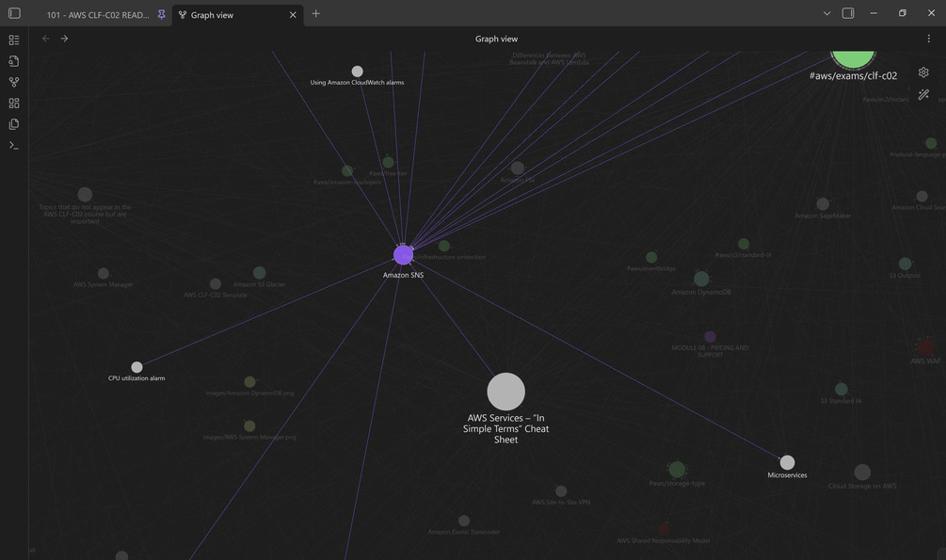Screen dimensions: 946x560
Task: Select the MODULE 08 - PRICING AND SUPPORT node
Action: click(710, 337)
